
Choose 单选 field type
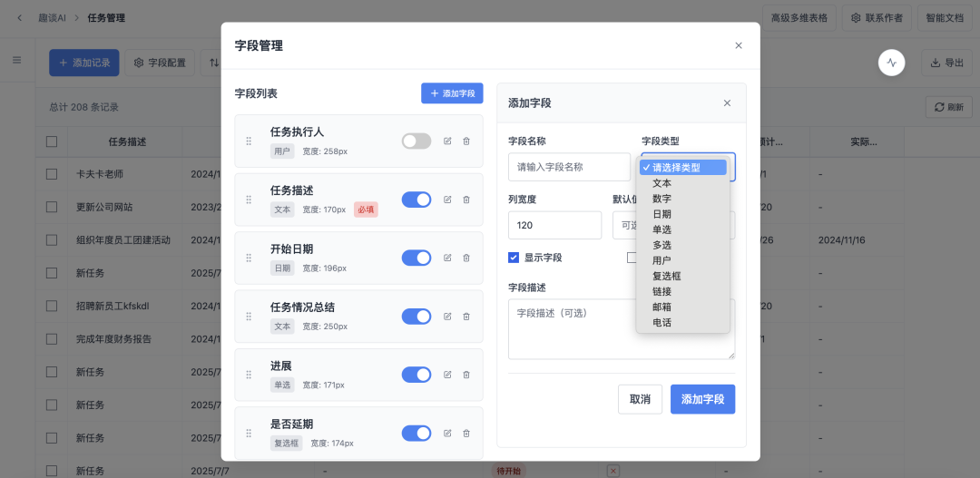[x=683, y=229]
